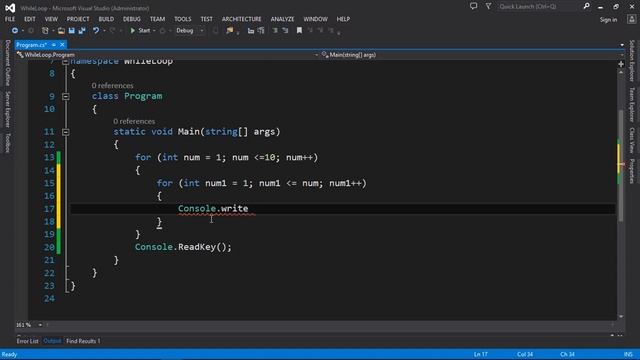The height and width of the screenshot is (360, 640).
Task: Open the TEAM menu
Action: 157,19
